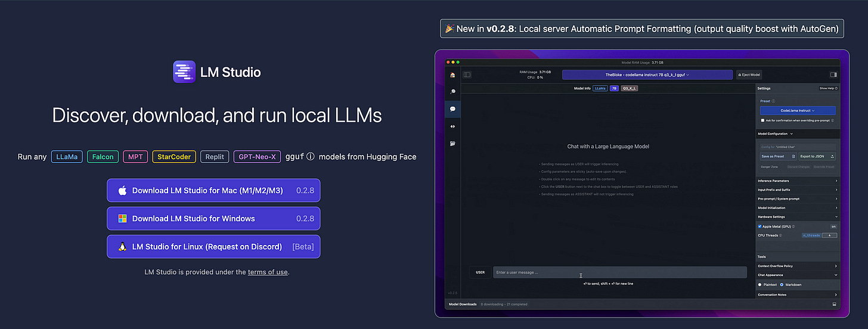Open the CodeLlama Instruct preset dropdown

click(798, 110)
